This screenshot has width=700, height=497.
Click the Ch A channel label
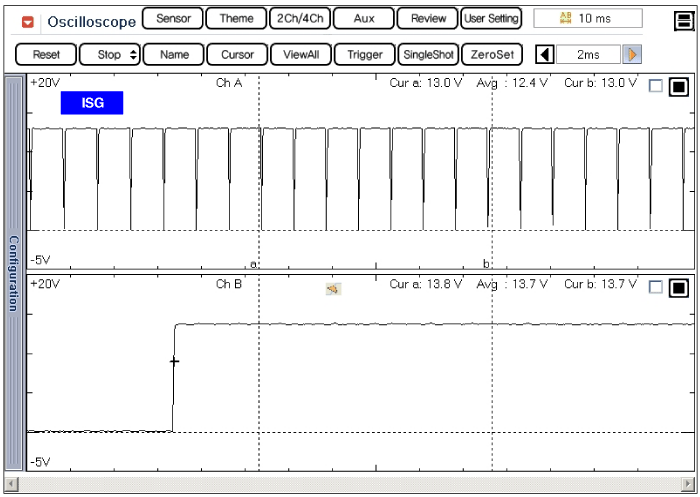[x=229, y=83]
